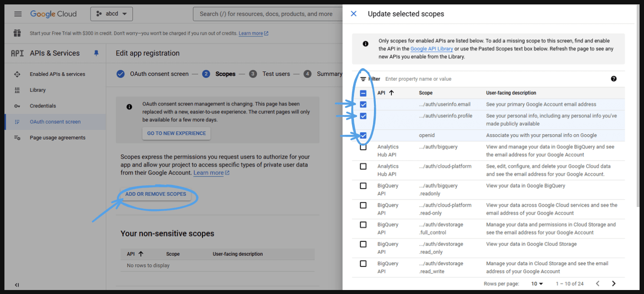Click the filter help question mark icon

click(614, 79)
